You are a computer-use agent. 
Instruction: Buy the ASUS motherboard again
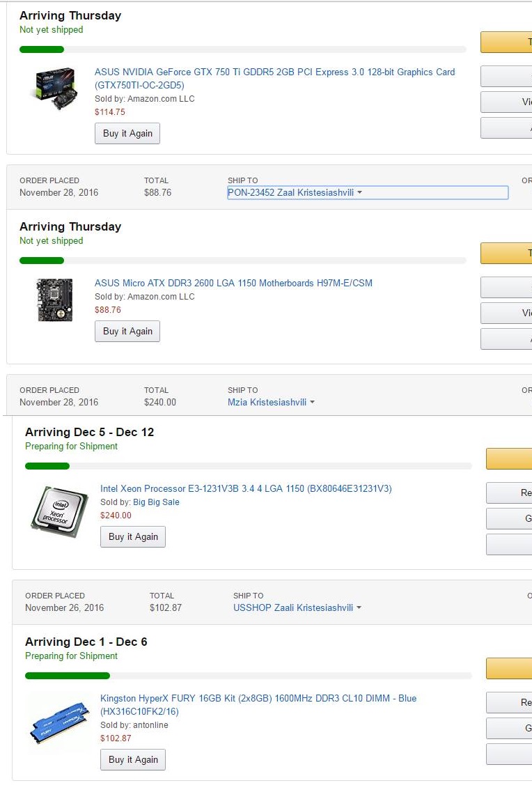tap(127, 331)
